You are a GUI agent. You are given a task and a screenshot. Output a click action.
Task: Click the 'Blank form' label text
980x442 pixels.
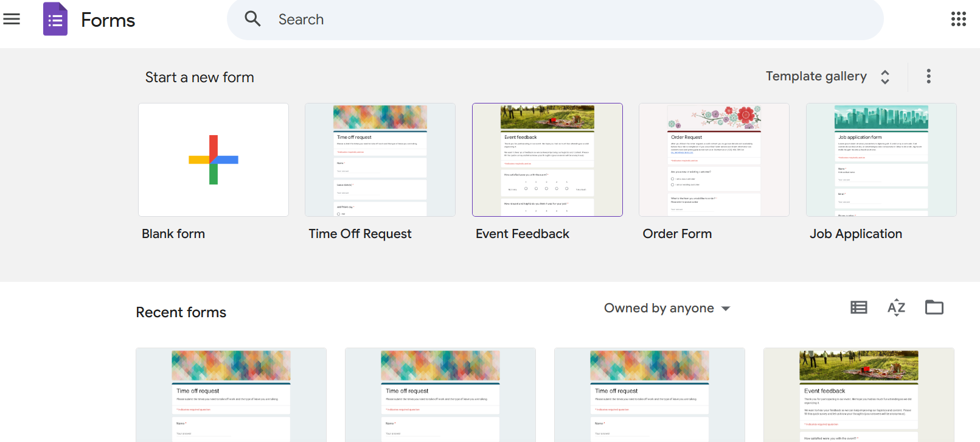[173, 234]
